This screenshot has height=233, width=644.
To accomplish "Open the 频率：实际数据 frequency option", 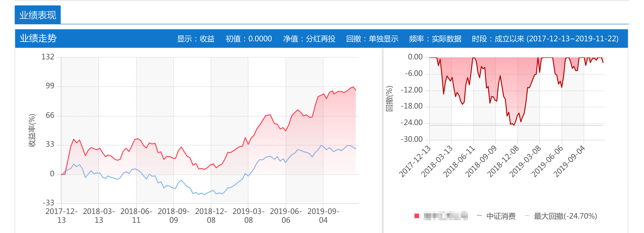I will coord(435,39).
